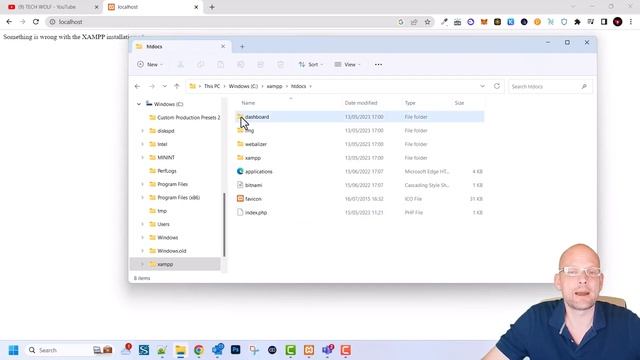
Task: Select the tmp folder in tree
Action: (158, 211)
